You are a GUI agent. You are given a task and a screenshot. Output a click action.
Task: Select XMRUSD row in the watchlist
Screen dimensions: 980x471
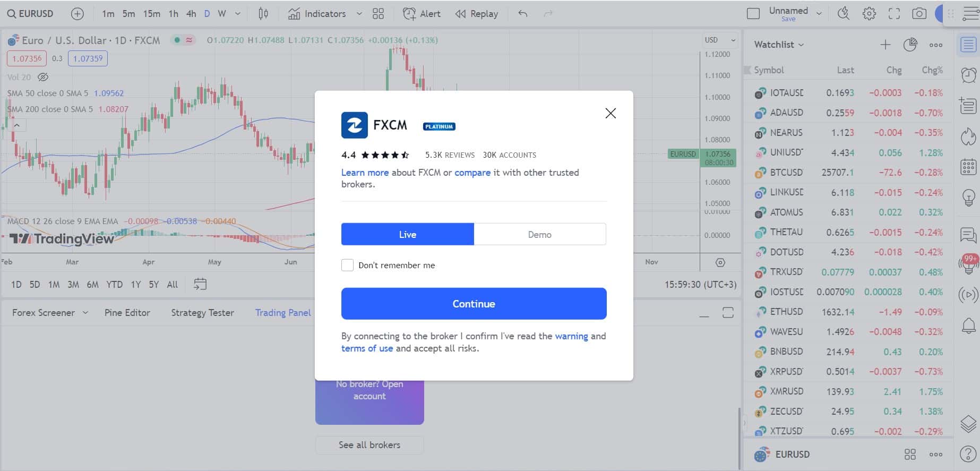[x=848, y=391]
